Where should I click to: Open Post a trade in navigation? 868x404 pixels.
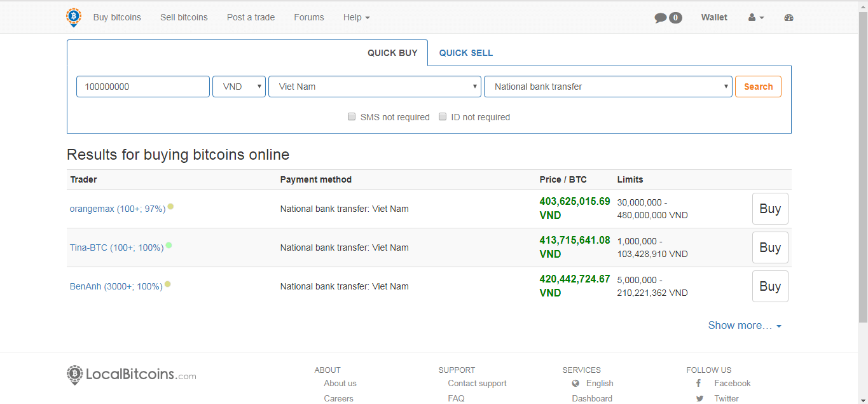pos(251,17)
